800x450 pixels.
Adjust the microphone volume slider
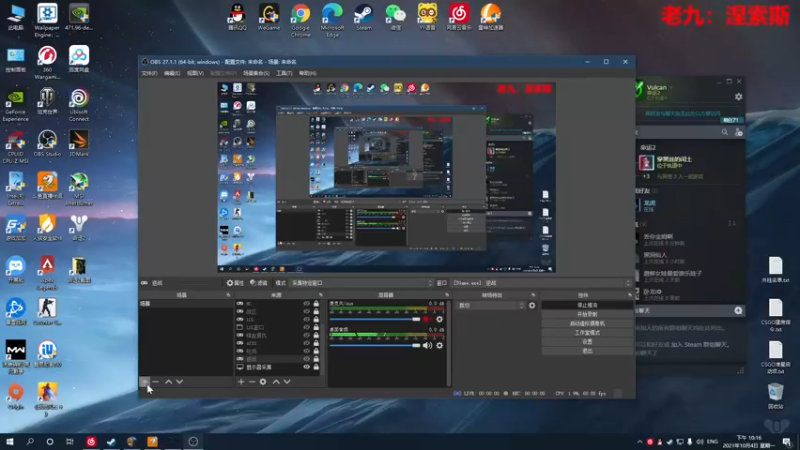click(374, 319)
